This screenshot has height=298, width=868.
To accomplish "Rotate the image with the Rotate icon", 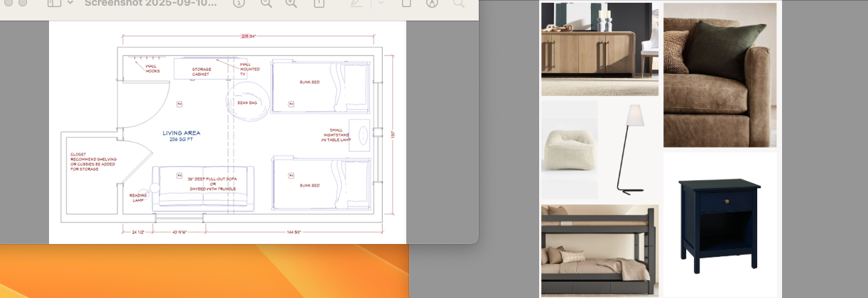I will click(406, 3).
